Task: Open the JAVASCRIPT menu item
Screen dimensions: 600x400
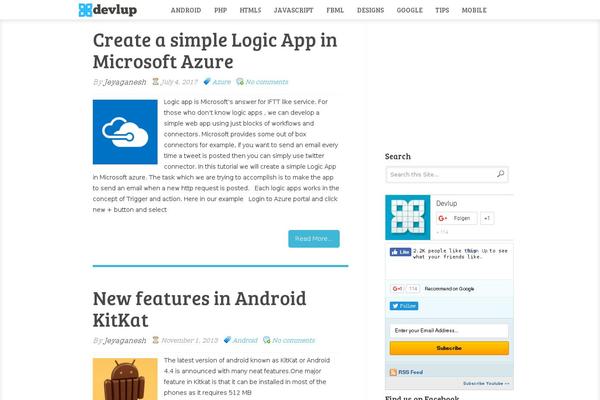Action: (293, 10)
